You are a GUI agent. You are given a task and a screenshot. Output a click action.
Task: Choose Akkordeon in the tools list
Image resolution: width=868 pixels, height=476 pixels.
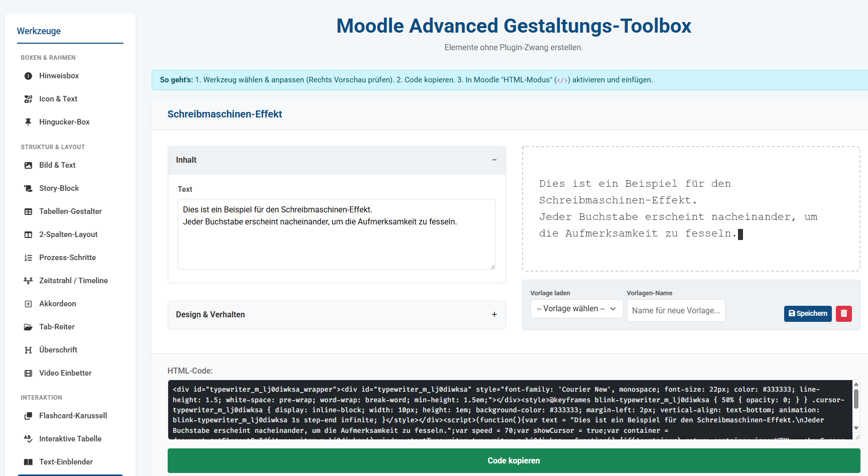[x=58, y=304]
